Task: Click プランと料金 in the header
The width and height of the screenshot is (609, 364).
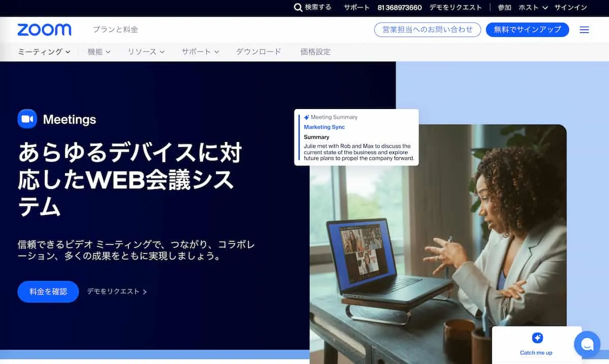Action: [x=115, y=30]
